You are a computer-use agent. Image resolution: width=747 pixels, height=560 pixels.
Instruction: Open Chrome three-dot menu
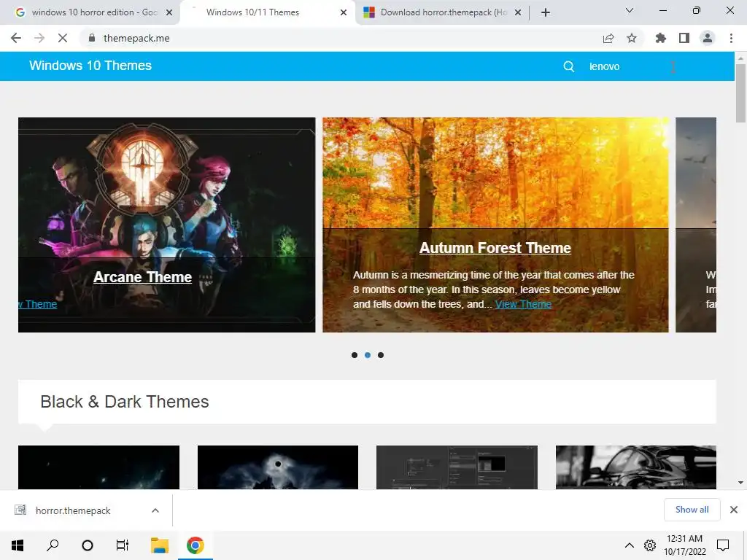tap(731, 38)
